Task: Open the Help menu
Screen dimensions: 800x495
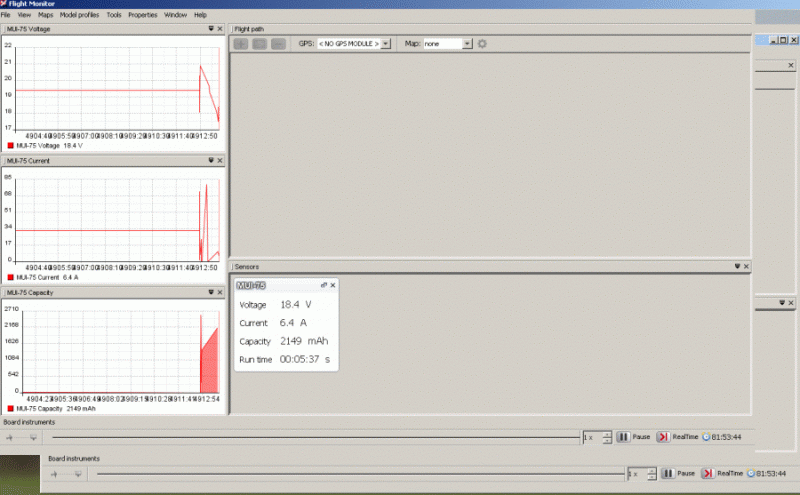Action: (x=200, y=15)
